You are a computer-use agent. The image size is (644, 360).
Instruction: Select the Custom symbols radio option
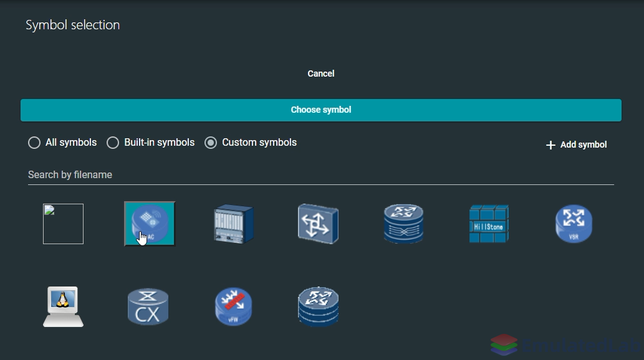coord(251,143)
